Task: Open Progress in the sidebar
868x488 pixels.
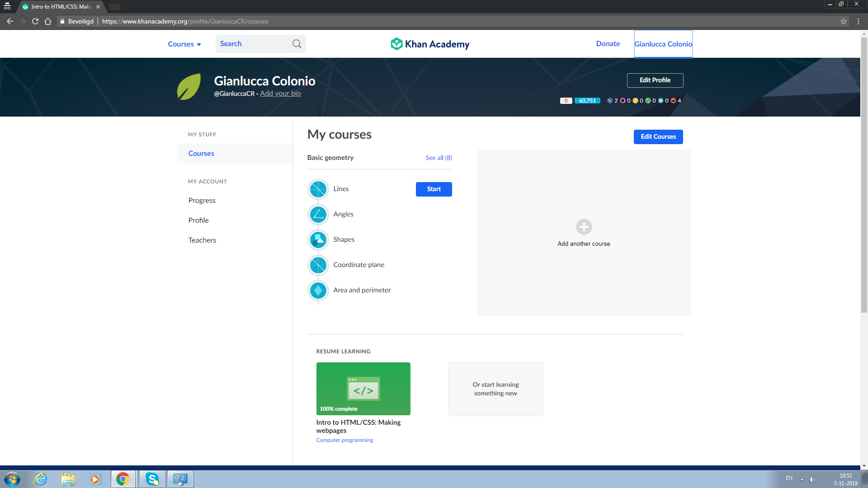Action: click(x=202, y=201)
